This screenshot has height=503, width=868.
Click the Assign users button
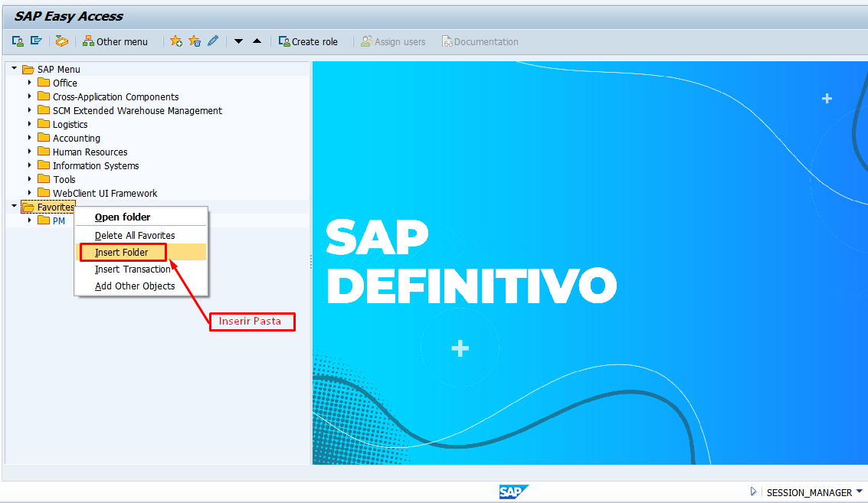[x=393, y=41]
